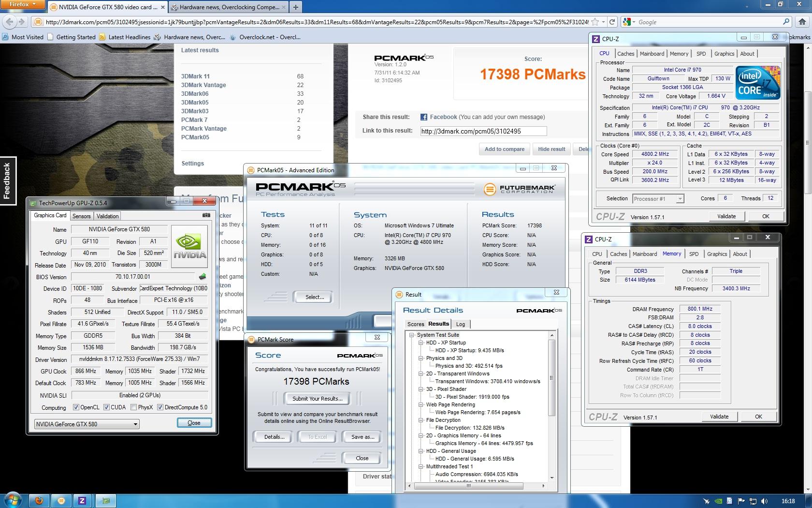Screen dimensions: 812x508
Task: Click the NVIDIA tray icon
Action: 719,501
